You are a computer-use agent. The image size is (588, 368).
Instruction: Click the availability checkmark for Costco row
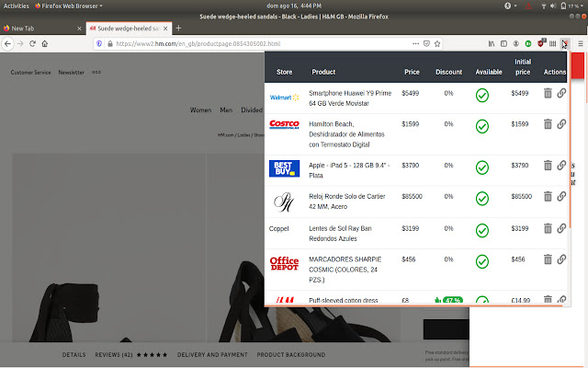click(481, 126)
